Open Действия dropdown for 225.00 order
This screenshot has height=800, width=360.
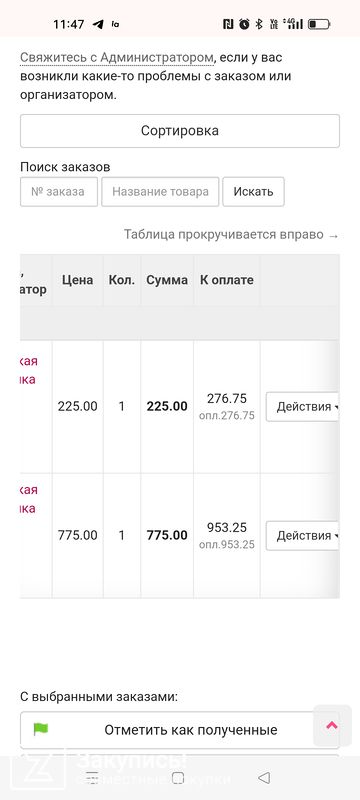coord(303,407)
